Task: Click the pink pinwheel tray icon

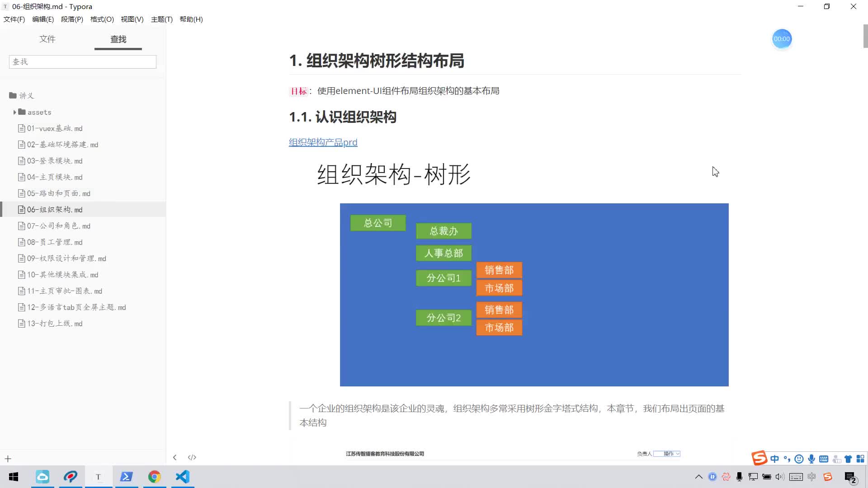Action: coord(726,477)
